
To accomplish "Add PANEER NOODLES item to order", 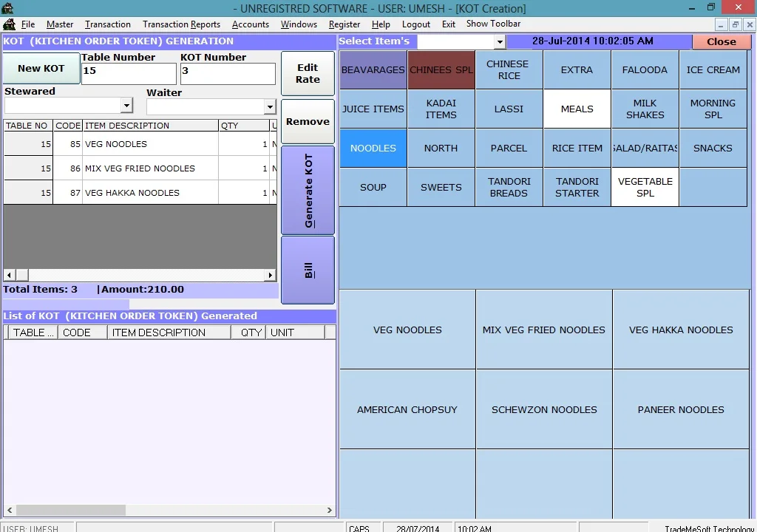I will pyautogui.click(x=680, y=409).
